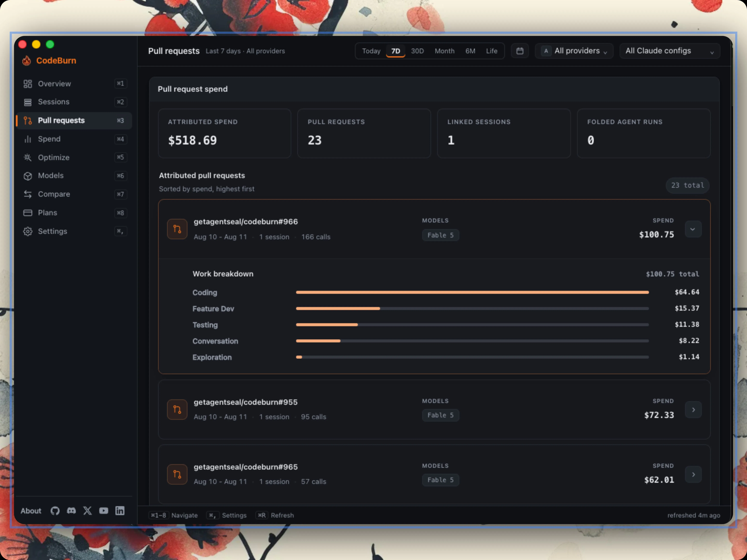
Task: Click the Folded Agent Runs card
Action: [644, 133]
